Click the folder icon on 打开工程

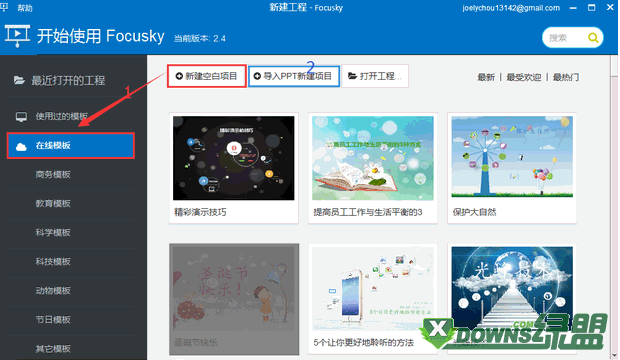352,76
